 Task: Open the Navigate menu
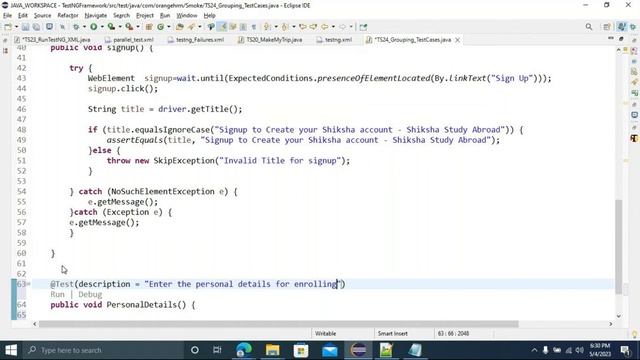pyautogui.click(x=96, y=16)
